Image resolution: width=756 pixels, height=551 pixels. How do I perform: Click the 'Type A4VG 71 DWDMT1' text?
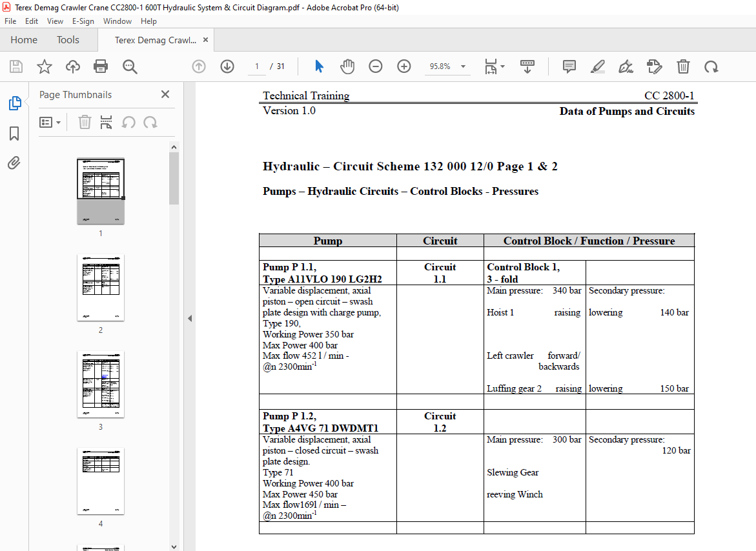pyautogui.click(x=321, y=428)
